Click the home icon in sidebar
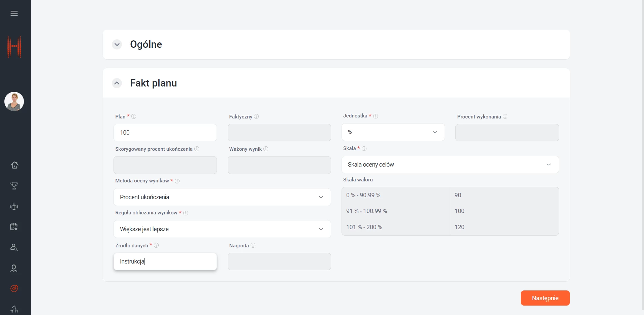The height and width of the screenshot is (315, 644). coord(14,165)
